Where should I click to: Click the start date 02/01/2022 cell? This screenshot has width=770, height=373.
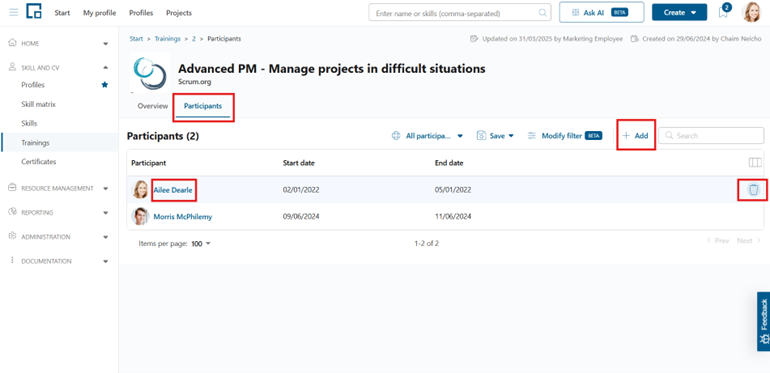click(301, 189)
